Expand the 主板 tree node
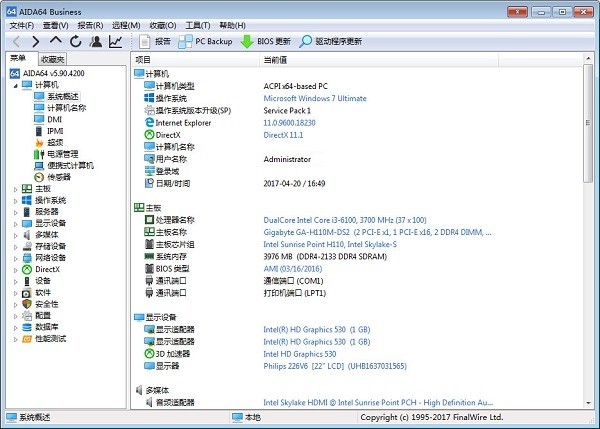 tap(15, 188)
